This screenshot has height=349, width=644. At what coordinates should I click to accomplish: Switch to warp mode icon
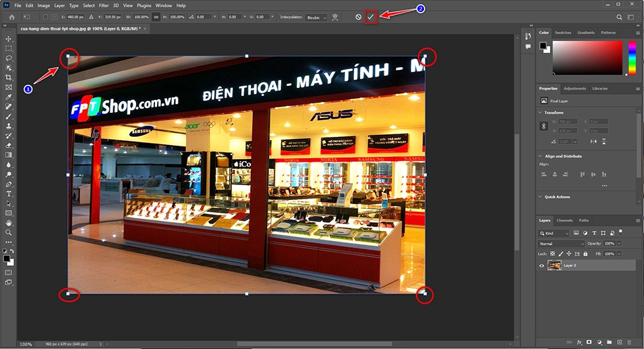335,17
